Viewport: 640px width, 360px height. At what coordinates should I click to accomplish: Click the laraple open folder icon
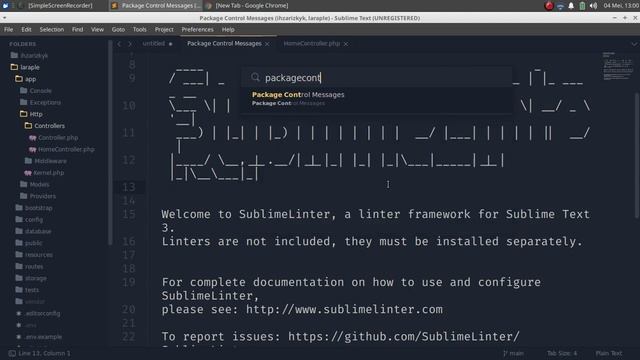coord(14,67)
